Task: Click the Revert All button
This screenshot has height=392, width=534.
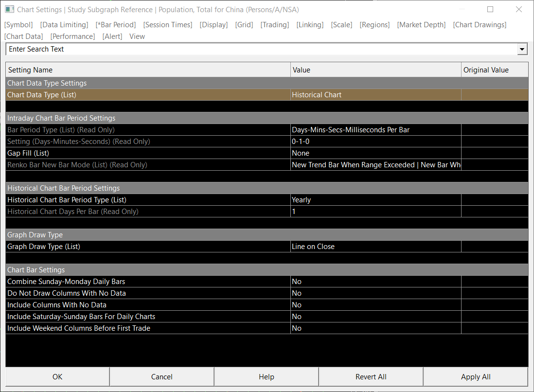Action: (x=371, y=377)
